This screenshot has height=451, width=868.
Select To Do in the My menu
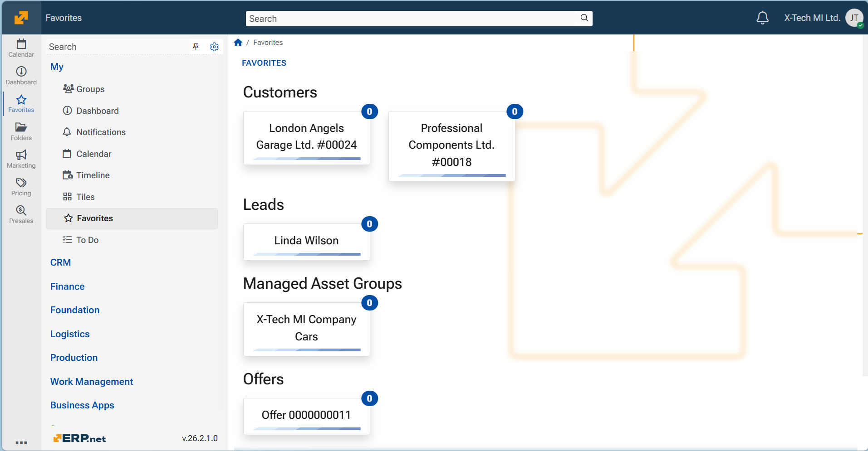87,240
